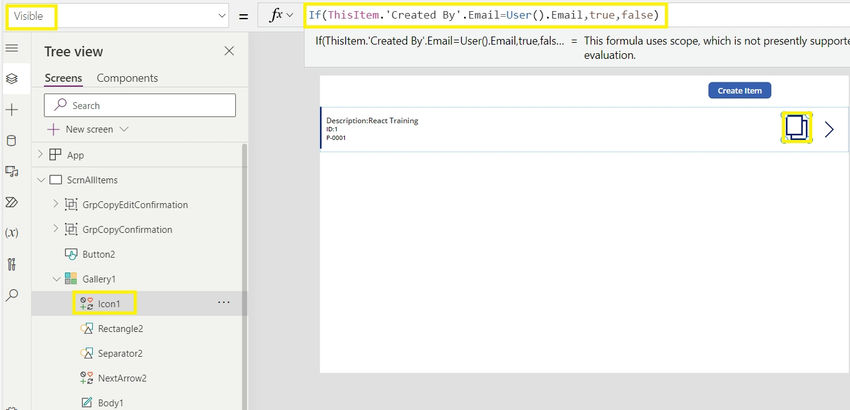The height and width of the screenshot is (410, 850).
Task: Open the Search magnifier in the left rail
Action: pyautogui.click(x=11, y=295)
